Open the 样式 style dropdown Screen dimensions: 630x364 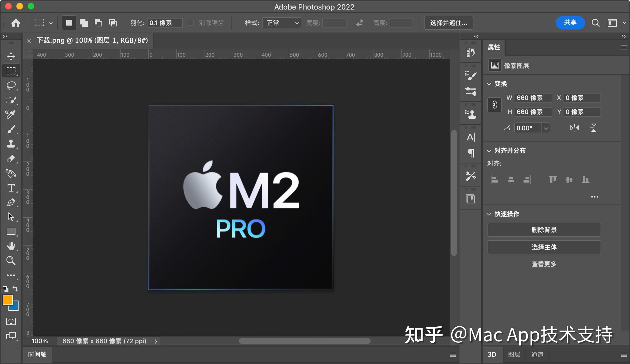point(281,23)
